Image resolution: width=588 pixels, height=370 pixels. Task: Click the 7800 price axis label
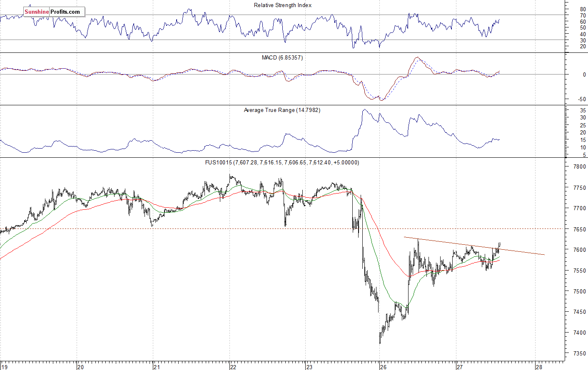580,167
